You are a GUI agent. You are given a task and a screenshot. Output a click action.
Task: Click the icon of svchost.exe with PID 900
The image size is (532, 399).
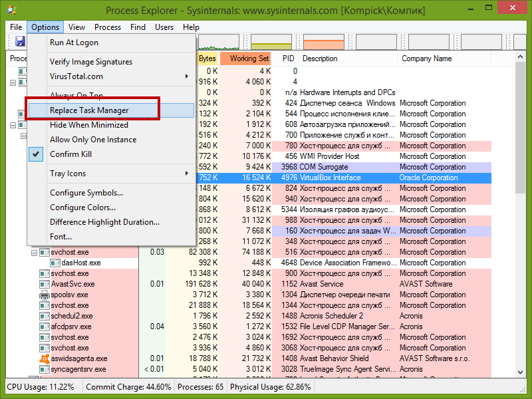click(45, 273)
